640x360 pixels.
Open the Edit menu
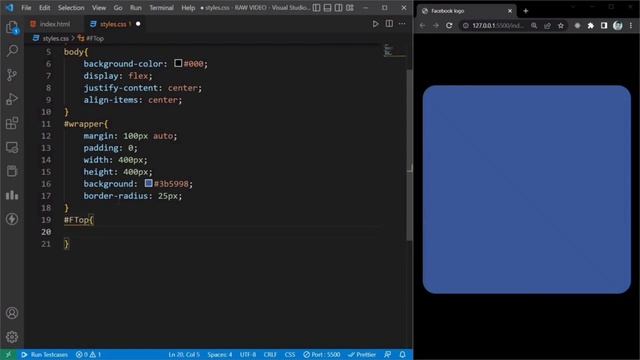click(x=44, y=8)
